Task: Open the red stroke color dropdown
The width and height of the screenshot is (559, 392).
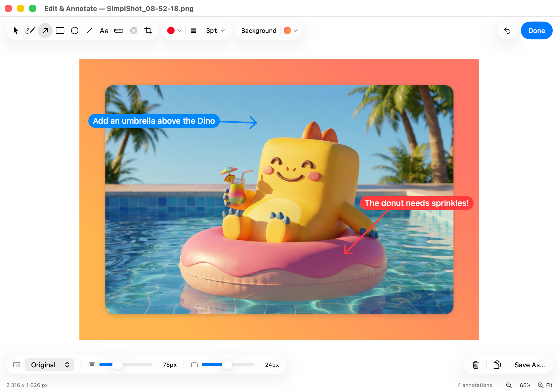Action: (174, 31)
